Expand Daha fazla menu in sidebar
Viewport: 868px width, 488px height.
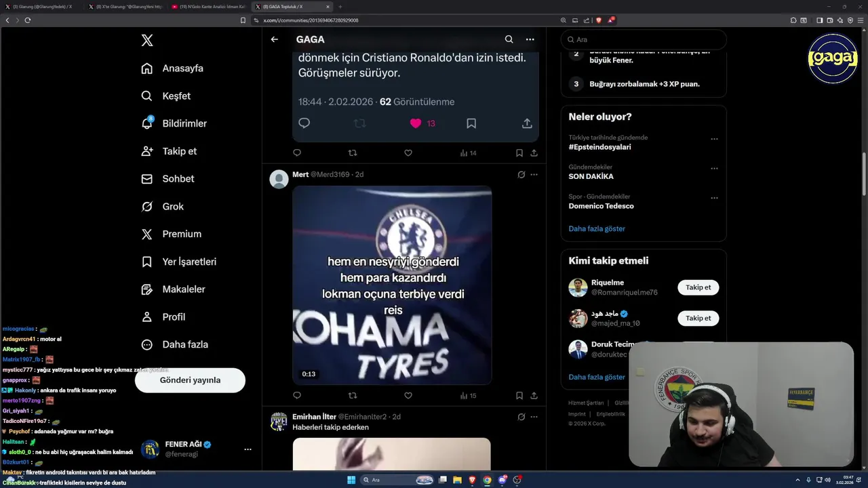(175, 344)
